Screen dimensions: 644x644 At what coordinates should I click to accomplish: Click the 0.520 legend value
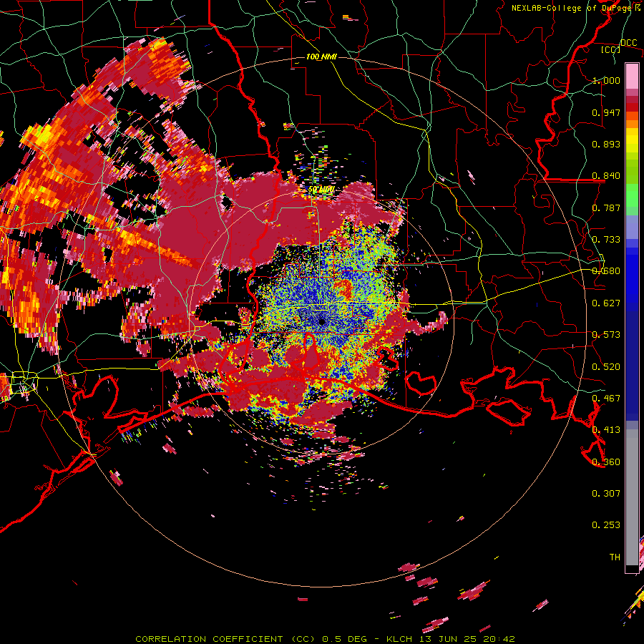(x=606, y=367)
